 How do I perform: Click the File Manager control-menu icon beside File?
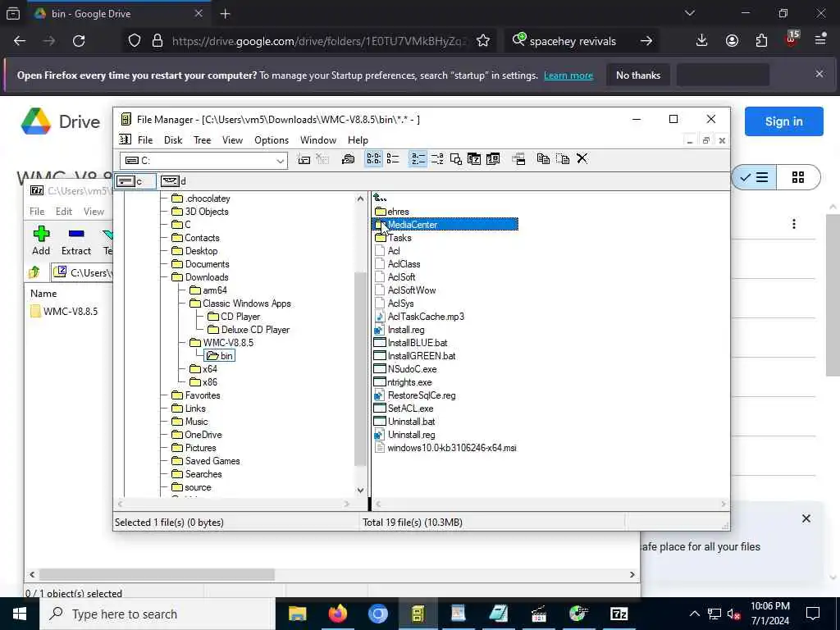125,139
